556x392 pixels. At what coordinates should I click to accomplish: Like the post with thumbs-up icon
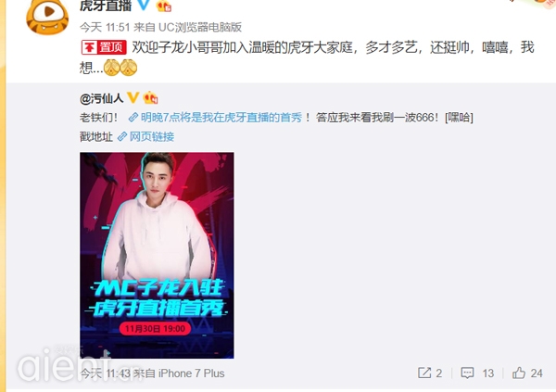[x=519, y=373]
